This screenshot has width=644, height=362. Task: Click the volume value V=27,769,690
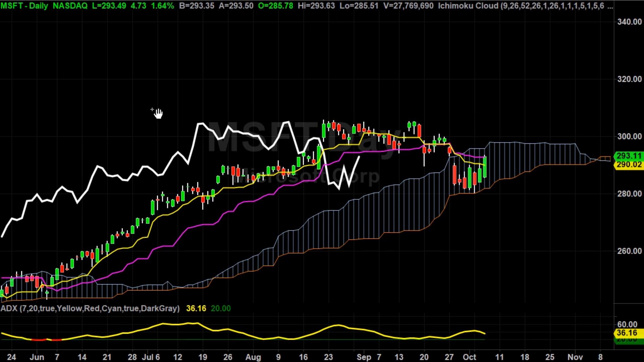[x=408, y=6]
